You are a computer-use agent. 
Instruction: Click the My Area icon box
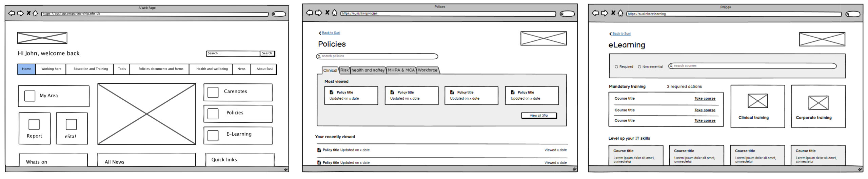pos(30,96)
